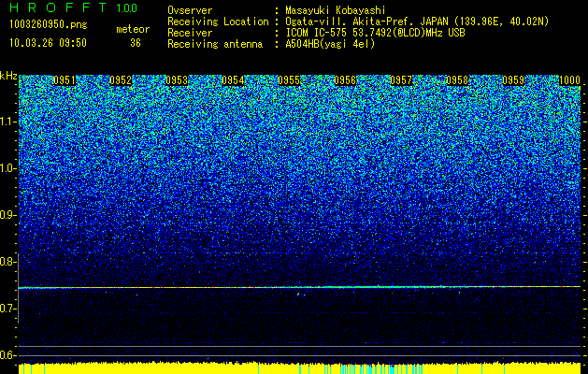Screen dimensions: 588x374
Task: Click the Receiving Location label
Action: (218, 22)
